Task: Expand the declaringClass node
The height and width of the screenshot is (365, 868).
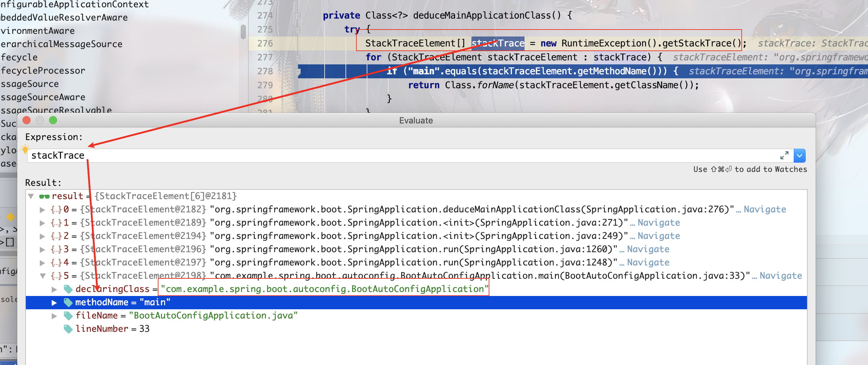Action: [54, 289]
